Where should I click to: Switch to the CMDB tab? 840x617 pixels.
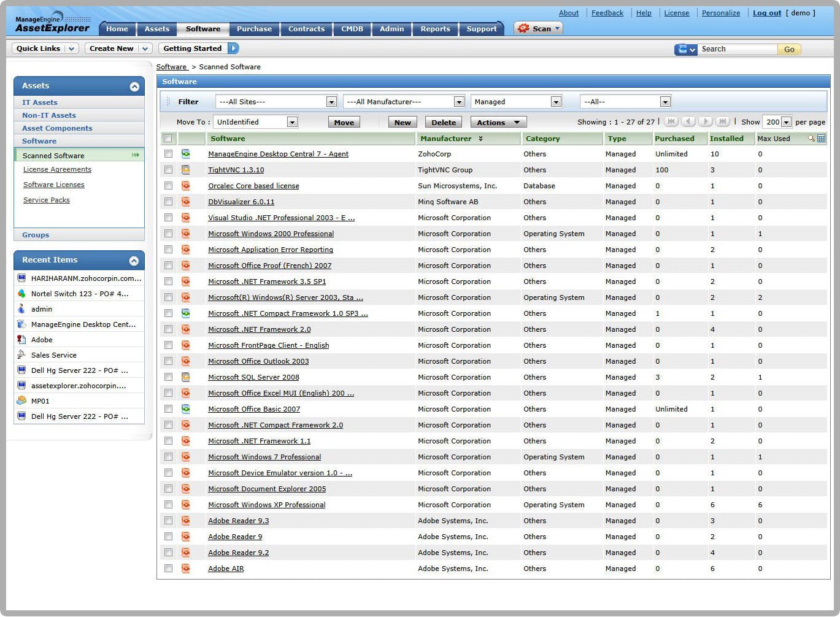coord(352,29)
